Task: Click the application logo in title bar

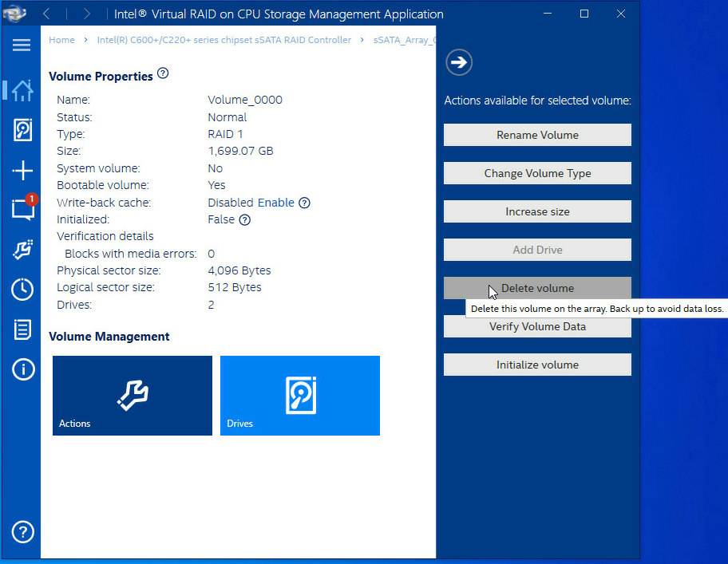Action: tap(14, 14)
